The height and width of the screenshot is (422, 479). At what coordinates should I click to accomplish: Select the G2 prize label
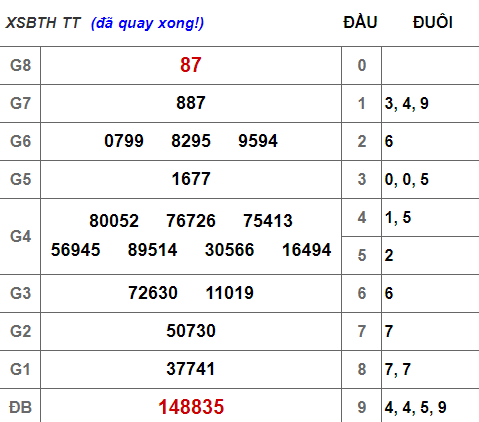click(x=20, y=331)
